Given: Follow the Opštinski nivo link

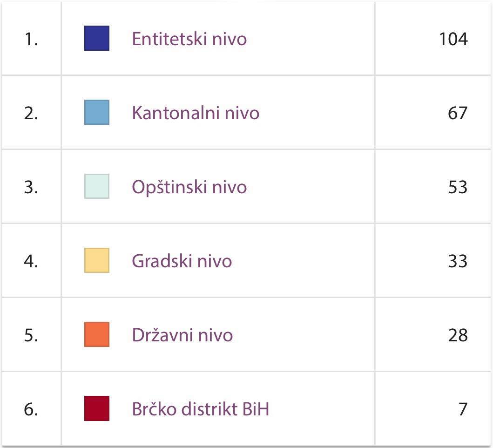Looking at the screenshot, I should pos(189,187).
